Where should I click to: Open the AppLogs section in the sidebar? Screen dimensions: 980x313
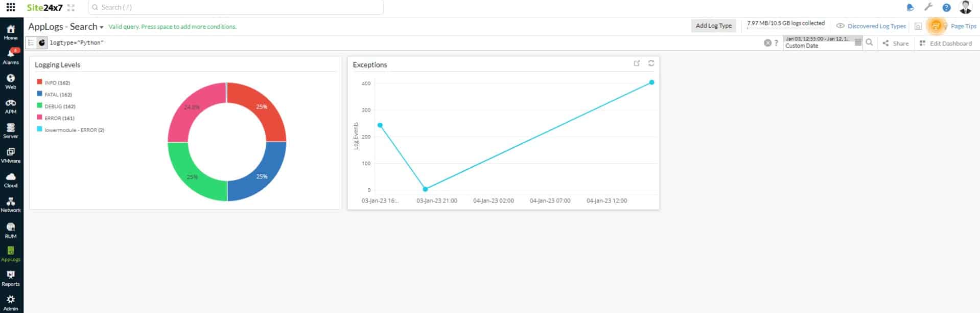(x=11, y=253)
